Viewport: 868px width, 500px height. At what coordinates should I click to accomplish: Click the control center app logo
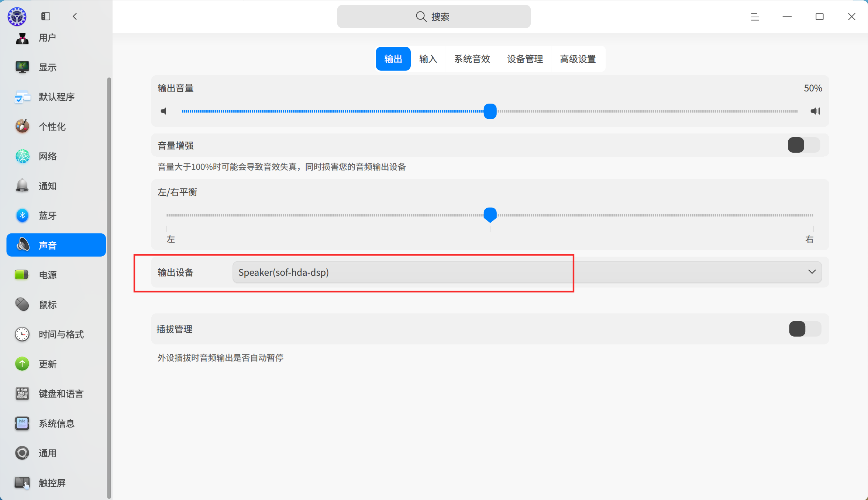(17, 17)
